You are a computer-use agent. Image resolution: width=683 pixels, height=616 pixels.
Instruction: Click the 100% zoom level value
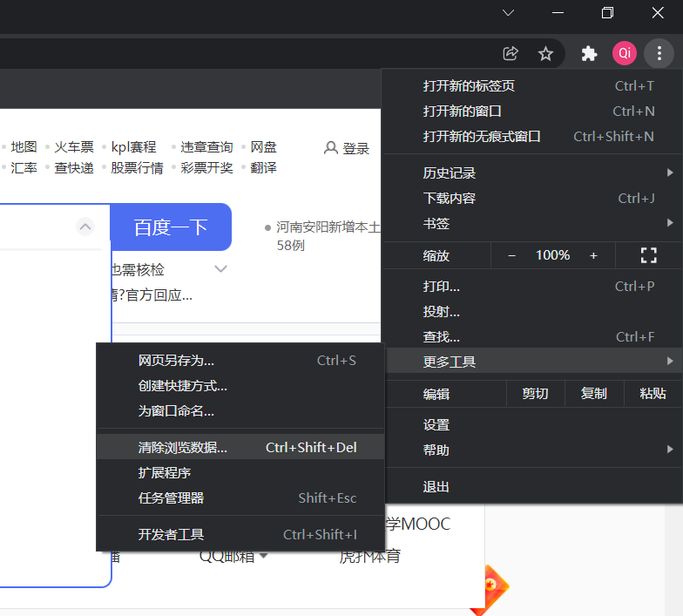552,255
